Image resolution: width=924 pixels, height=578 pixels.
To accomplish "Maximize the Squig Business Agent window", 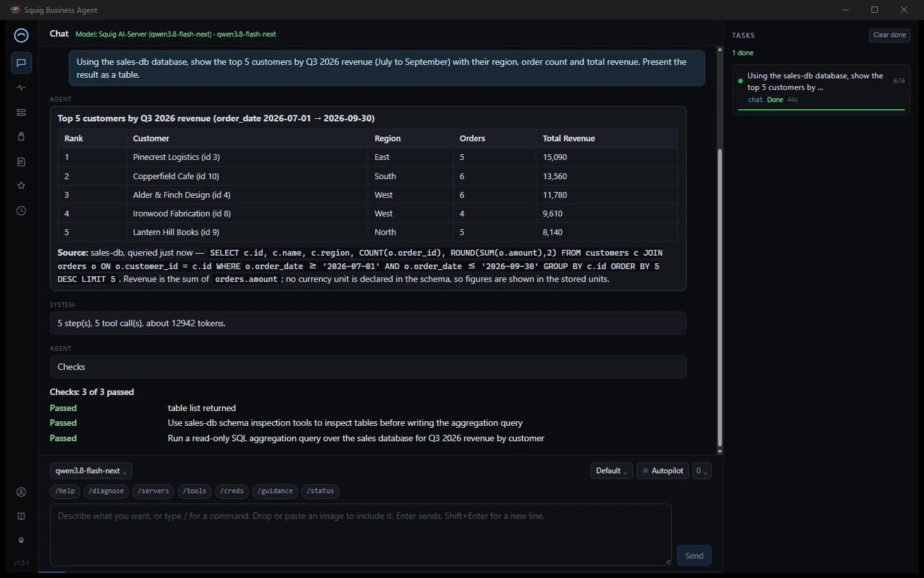I will click(x=875, y=10).
